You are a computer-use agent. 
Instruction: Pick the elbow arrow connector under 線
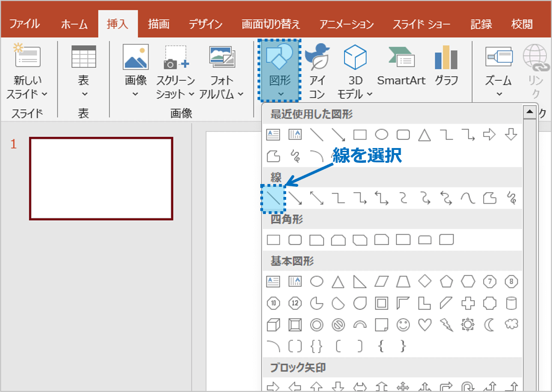pos(360,198)
